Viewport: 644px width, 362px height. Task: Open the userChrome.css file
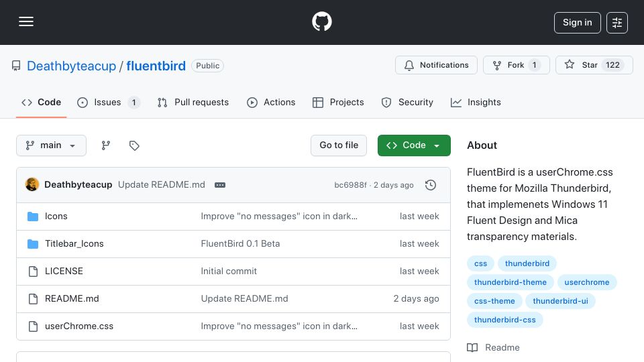point(79,326)
